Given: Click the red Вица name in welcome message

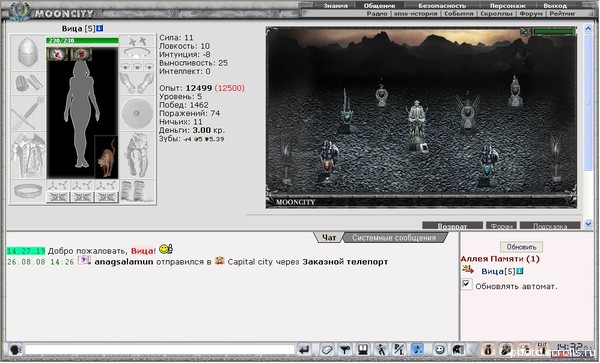Looking at the screenshot, I should click(142, 251).
